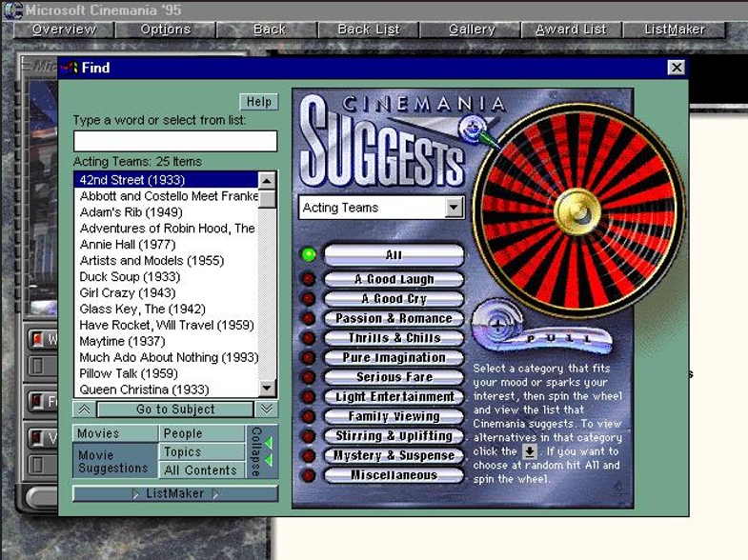Click the Miscellaneous category button
Image resolution: width=748 pixels, height=560 pixels.
pyautogui.click(x=394, y=475)
